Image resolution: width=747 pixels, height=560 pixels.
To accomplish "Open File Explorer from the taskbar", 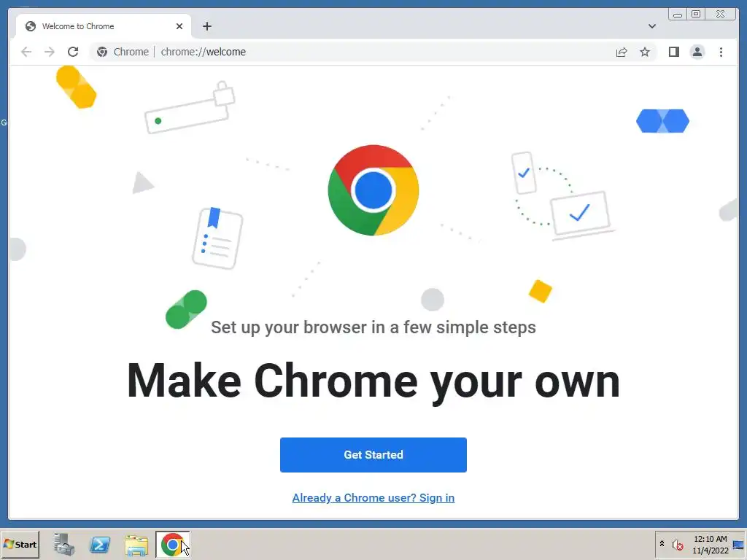I will [136, 545].
